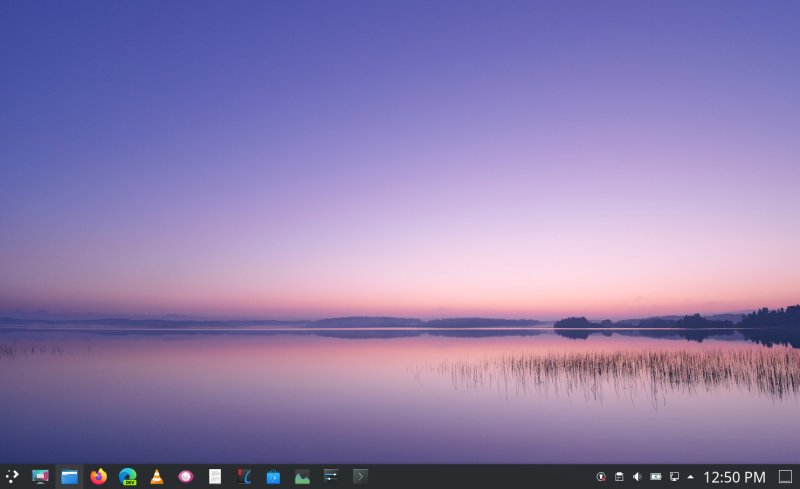
Task: Open the screen display taskbar icon
Action: point(40,477)
